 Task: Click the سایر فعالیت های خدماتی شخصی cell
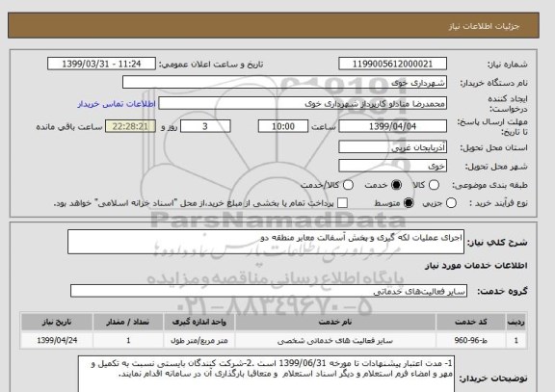pyautogui.click(x=335, y=341)
